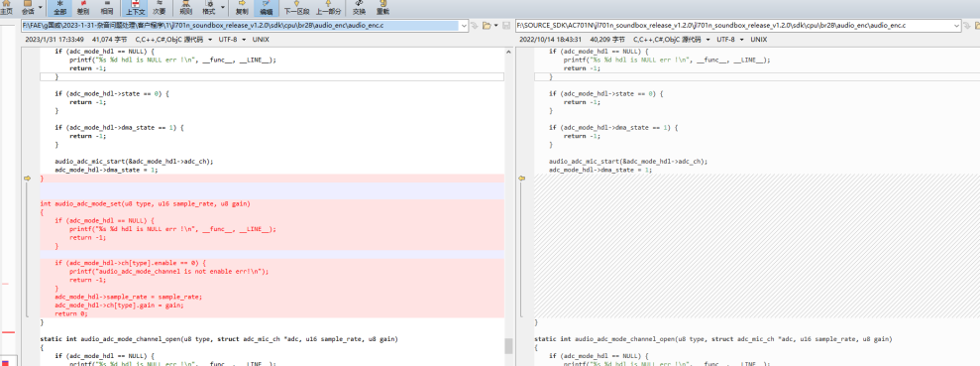This screenshot has height=366, width=980.
Task: Click right pane UNIX line ending label
Action: click(x=759, y=39)
